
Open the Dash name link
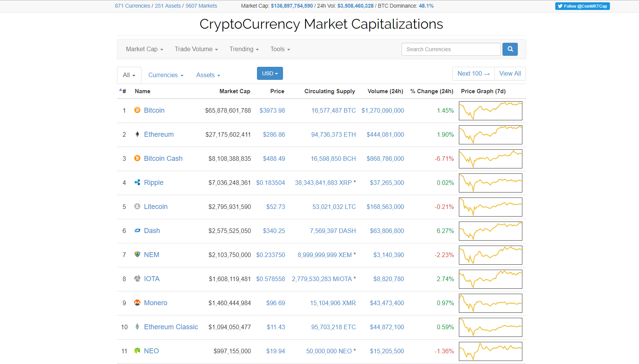click(x=152, y=231)
